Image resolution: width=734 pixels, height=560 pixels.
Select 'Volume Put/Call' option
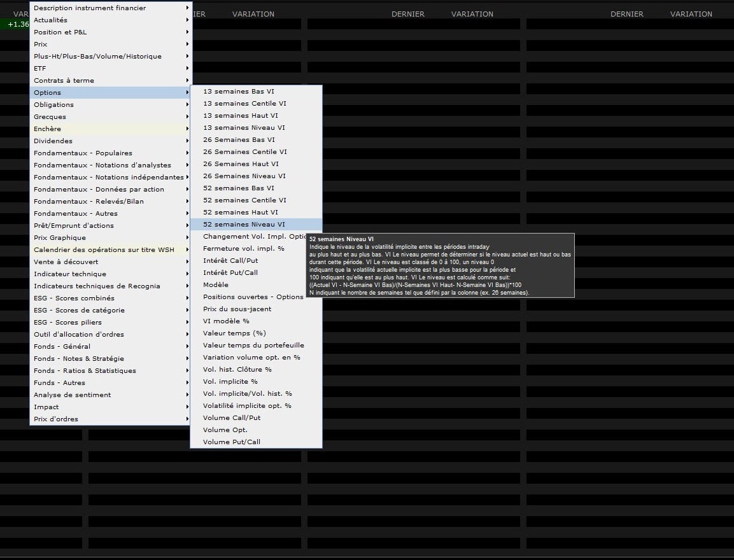(232, 442)
